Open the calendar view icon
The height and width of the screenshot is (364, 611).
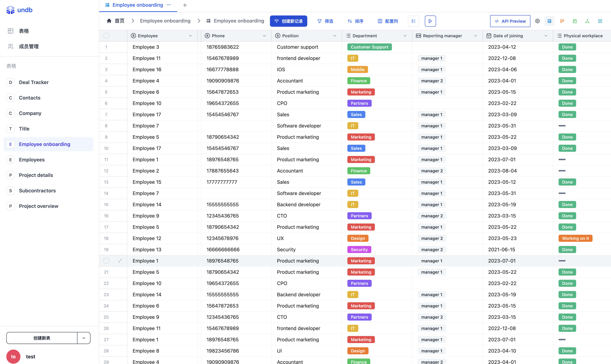point(574,21)
